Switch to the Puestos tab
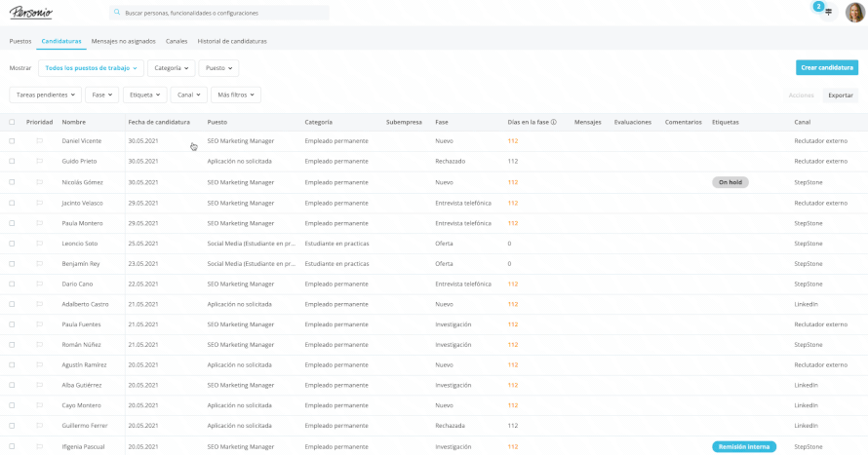The image size is (868, 455). click(20, 42)
